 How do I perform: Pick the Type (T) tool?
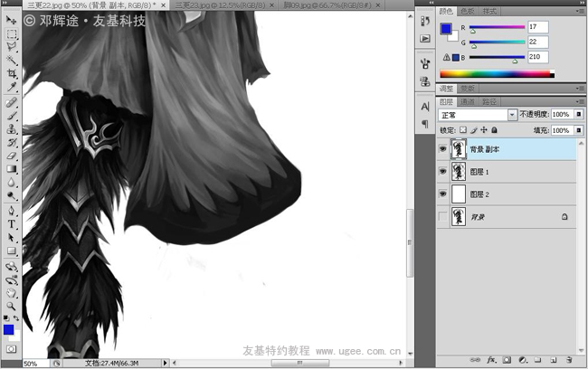(12, 223)
